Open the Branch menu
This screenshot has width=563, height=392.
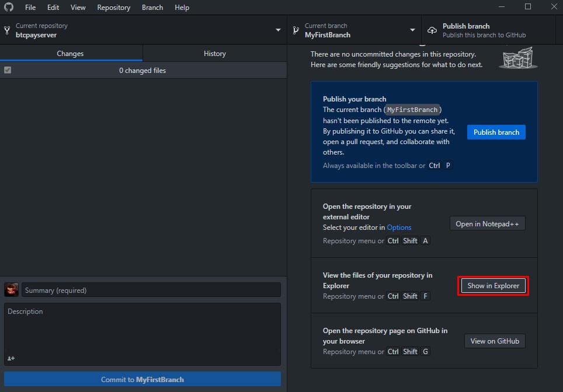point(152,8)
